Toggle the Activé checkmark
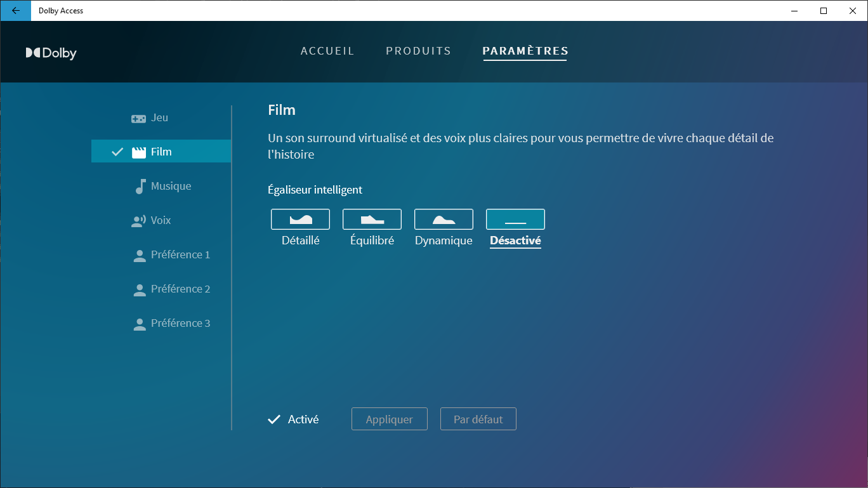This screenshot has height=488, width=868. click(274, 419)
